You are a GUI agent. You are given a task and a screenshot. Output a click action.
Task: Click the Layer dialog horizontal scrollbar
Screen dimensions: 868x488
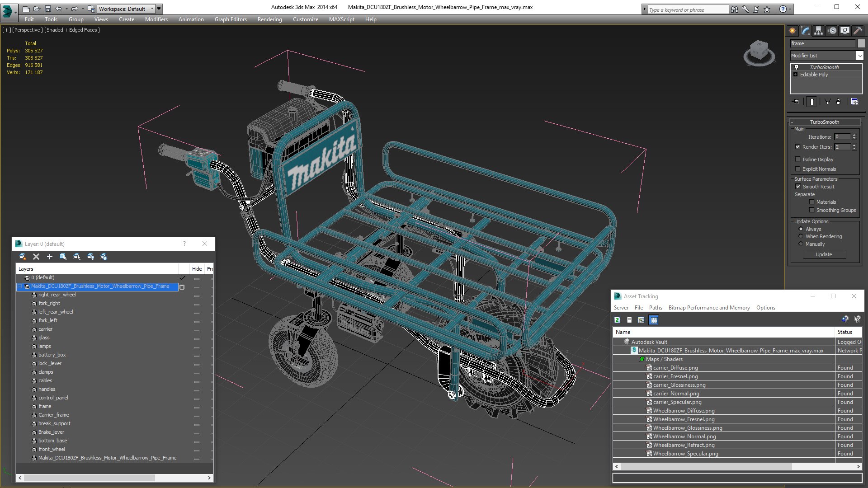pyautogui.click(x=89, y=478)
